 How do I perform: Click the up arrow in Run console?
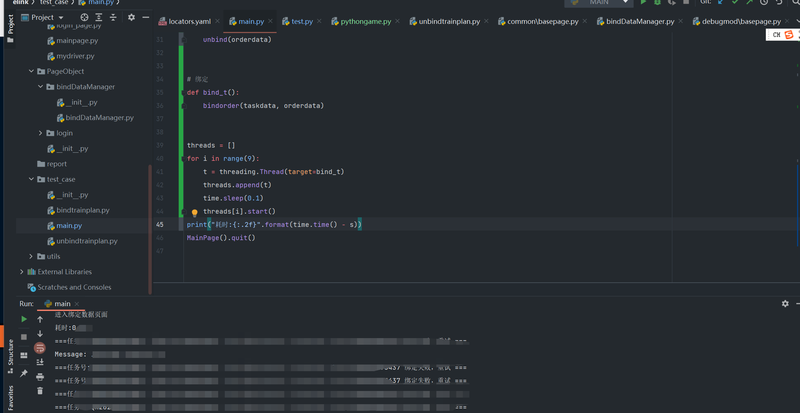pos(40,320)
